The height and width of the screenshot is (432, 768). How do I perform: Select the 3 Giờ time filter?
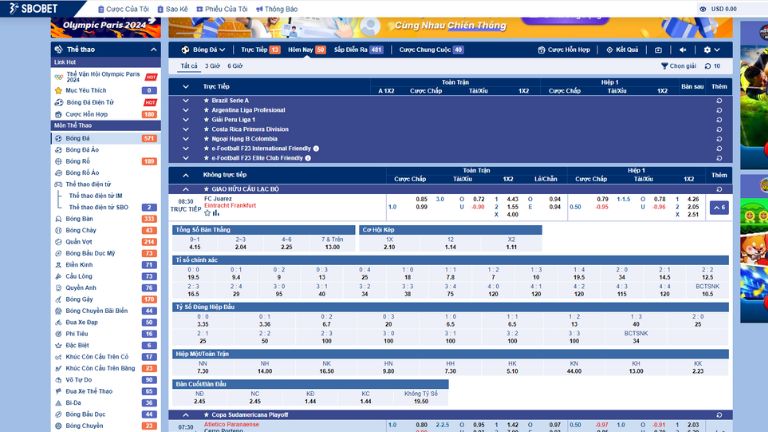click(x=213, y=66)
